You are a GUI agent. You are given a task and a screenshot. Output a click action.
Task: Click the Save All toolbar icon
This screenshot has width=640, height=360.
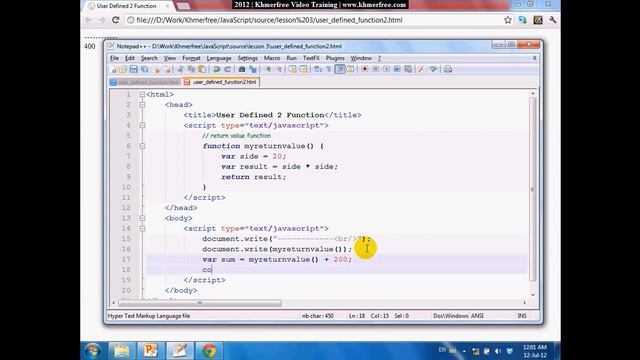144,69
